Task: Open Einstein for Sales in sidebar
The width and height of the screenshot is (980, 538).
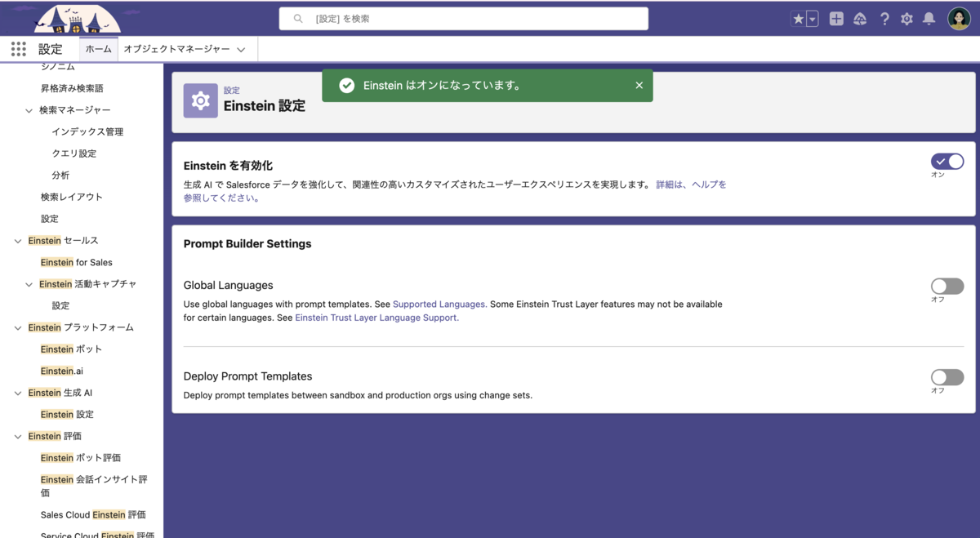Action: click(x=77, y=262)
